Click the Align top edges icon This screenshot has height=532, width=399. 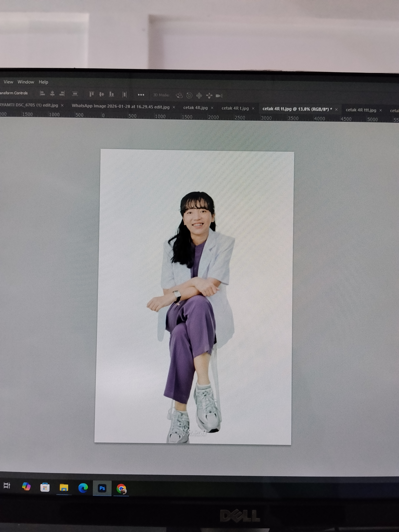91,94
